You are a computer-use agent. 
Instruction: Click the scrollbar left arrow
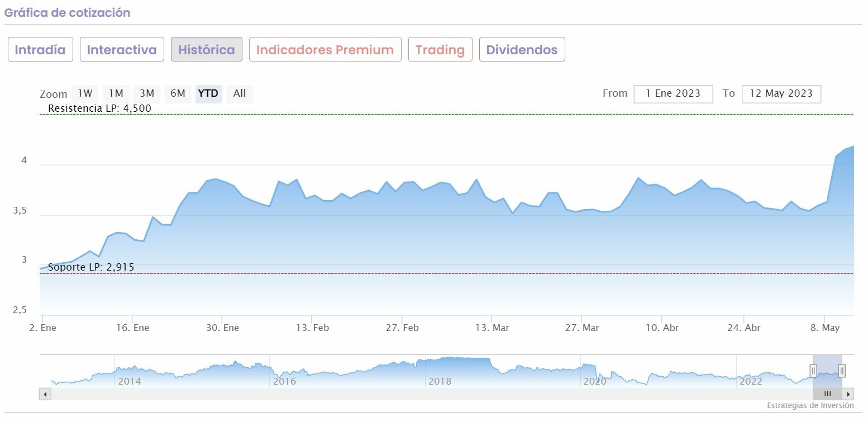coord(45,394)
